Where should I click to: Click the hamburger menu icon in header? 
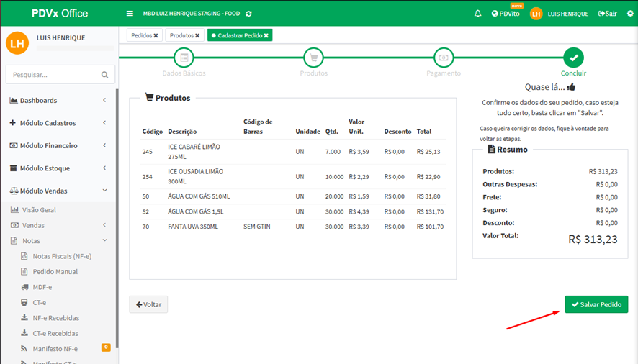pyautogui.click(x=130, y=14)
